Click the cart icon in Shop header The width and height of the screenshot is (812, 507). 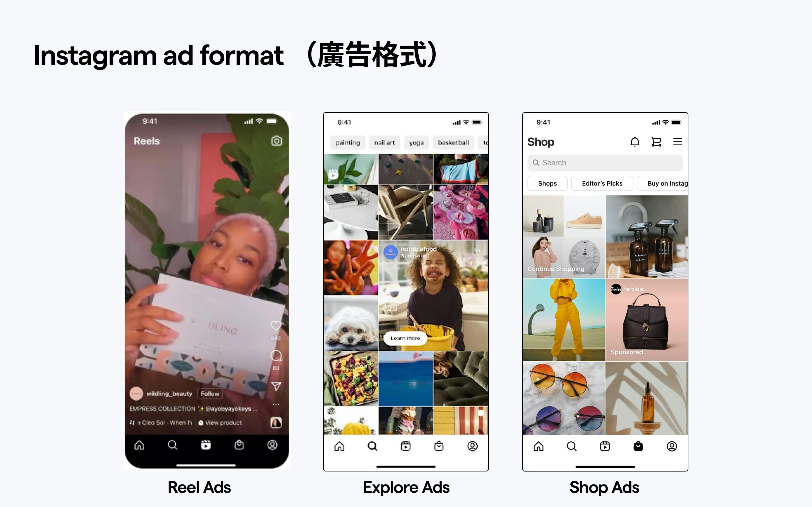[x=656, y=141]
